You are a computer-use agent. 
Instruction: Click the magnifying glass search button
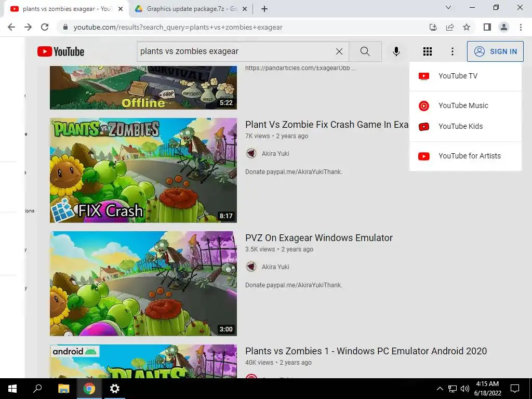[x=365, y=51]
